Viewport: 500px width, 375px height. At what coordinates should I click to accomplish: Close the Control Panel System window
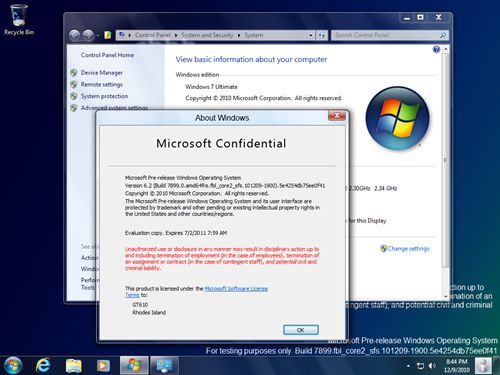(x=439, y=18)
